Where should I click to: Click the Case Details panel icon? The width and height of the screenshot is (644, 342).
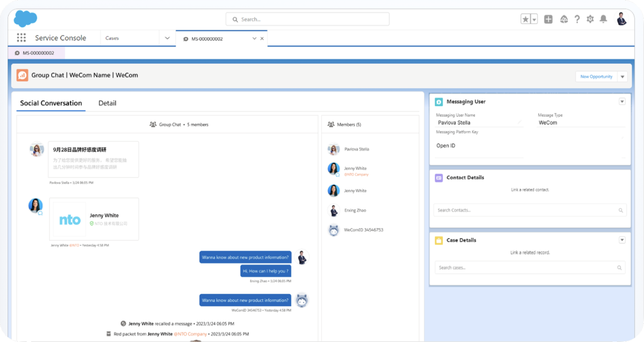(x=439, y=241)
